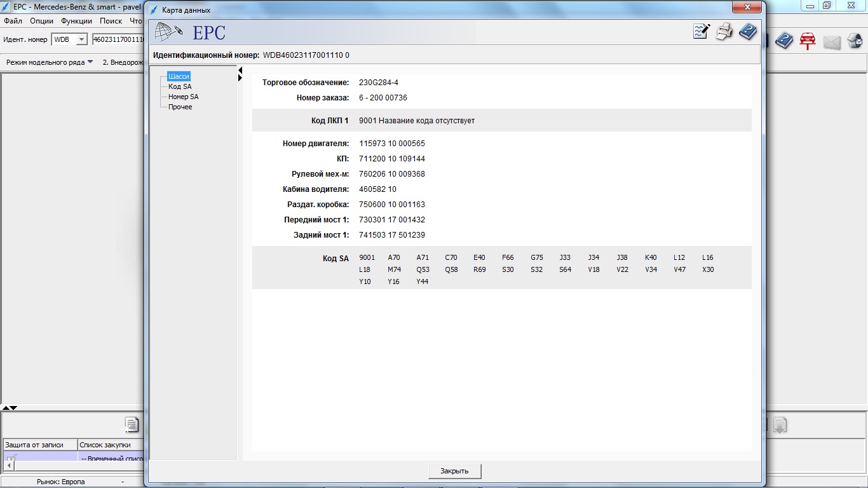Click SA code E40
868x488 pixels.
(479, 257)
